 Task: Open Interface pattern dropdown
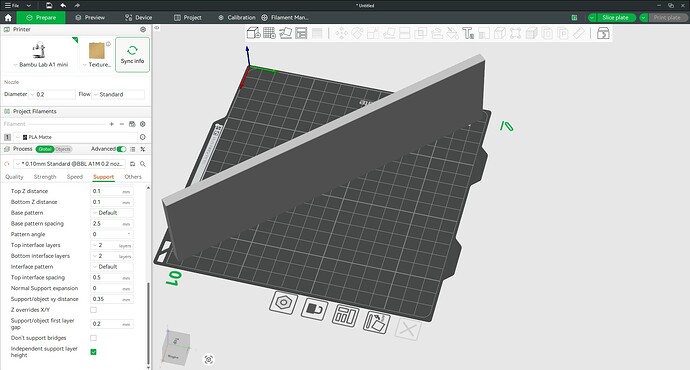tap(112, 267)
